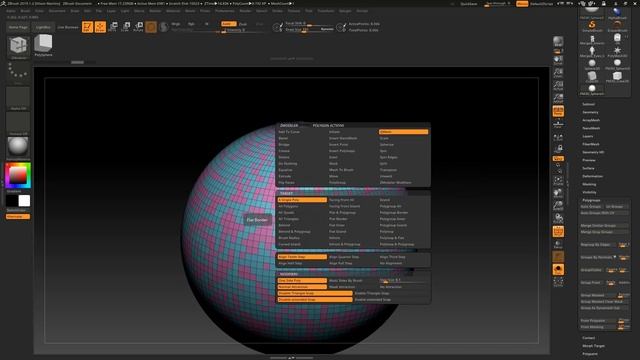
Task: Open the current ZModeler brush thumbnail
Action: (18, 46)
